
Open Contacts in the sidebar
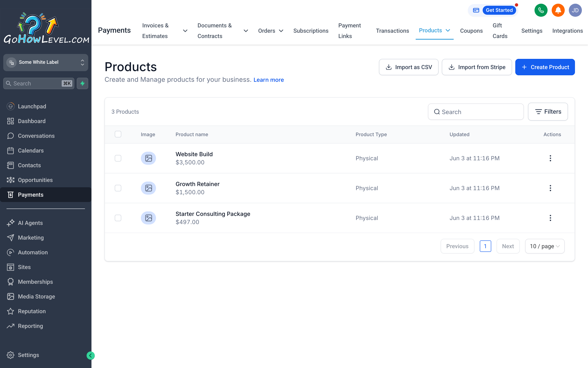click(x=46, y=165)
